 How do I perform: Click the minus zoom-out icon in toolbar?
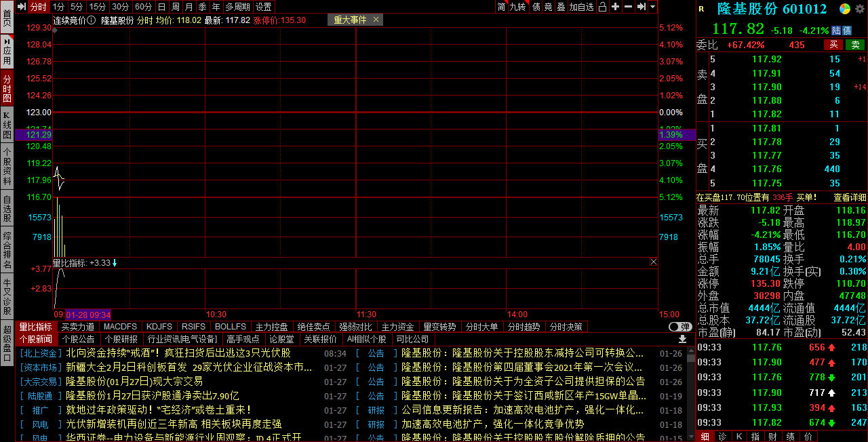[628, 7]
